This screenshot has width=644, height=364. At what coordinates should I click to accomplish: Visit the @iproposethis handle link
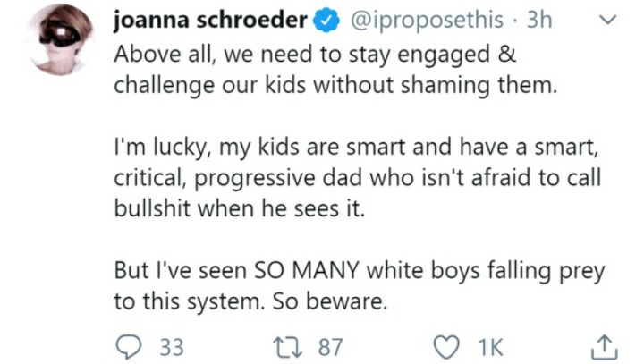point(428,21)
